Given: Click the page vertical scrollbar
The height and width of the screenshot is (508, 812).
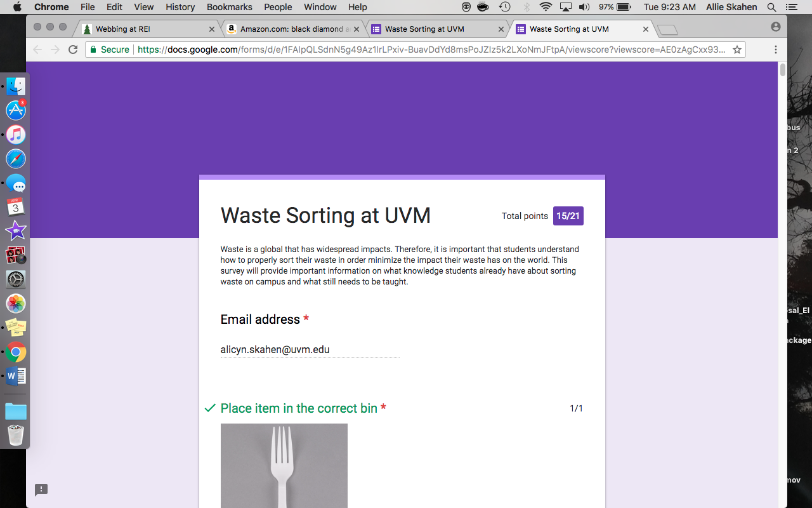Looking at the screenshot, I should (783, 70).
